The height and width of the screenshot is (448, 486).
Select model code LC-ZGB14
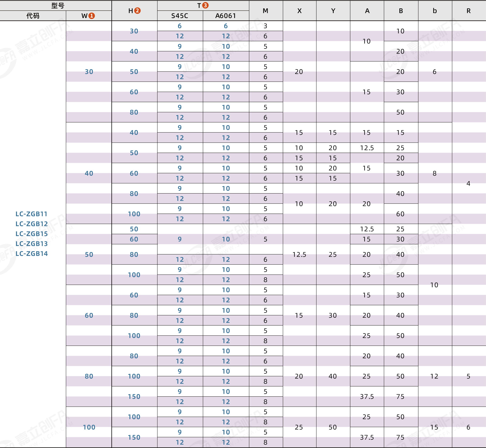[32, 254]
